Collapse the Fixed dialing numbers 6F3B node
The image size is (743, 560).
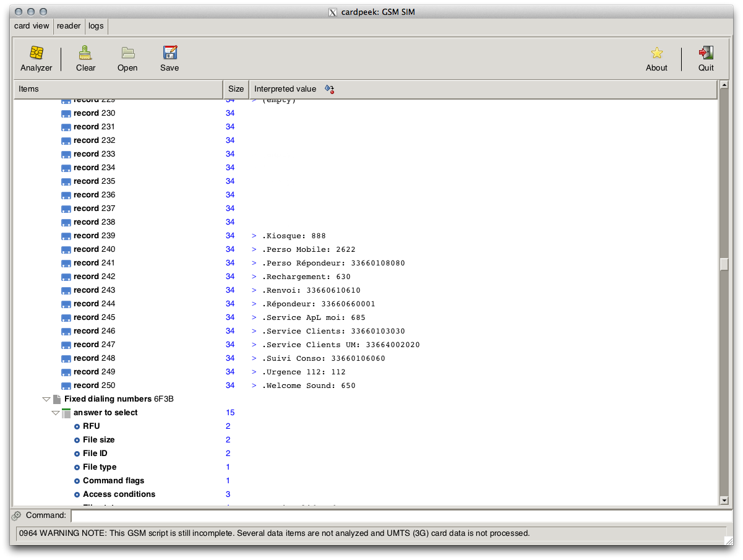[46, 400]
